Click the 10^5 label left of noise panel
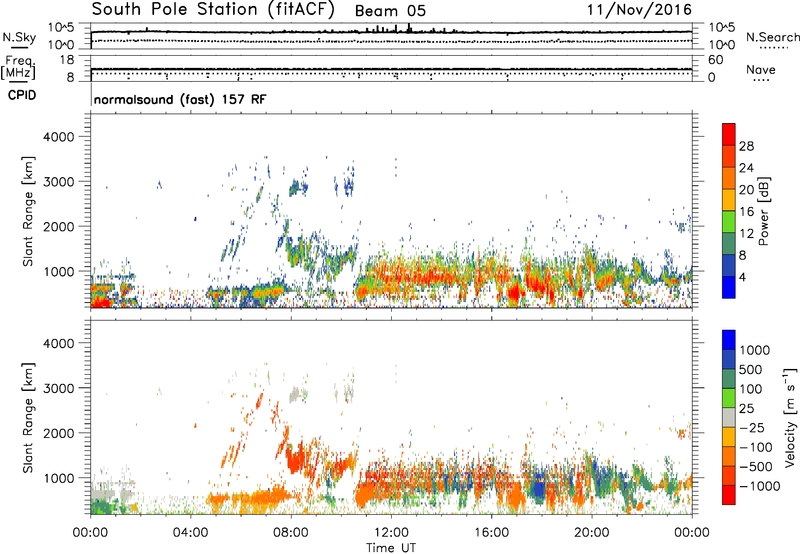The width and height of the screenshot is (800, 554). 61,28
